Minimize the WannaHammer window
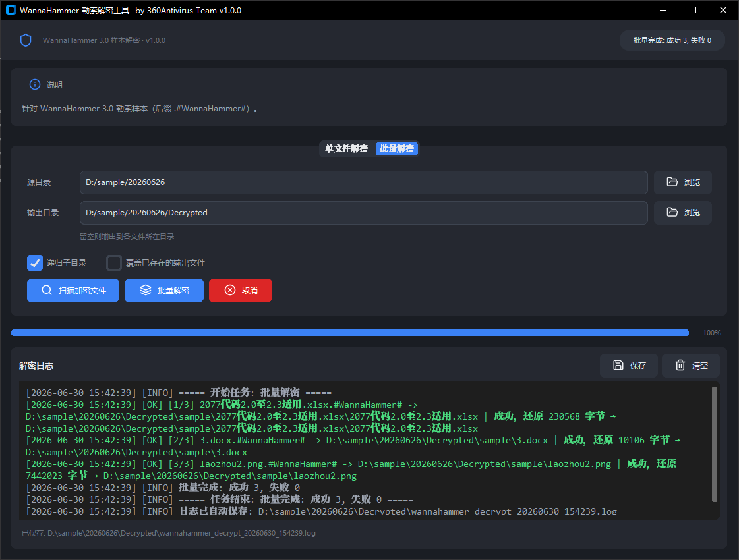Image resolution: width=739 pixels, height=560 pixels. click(x=663, y=10)
